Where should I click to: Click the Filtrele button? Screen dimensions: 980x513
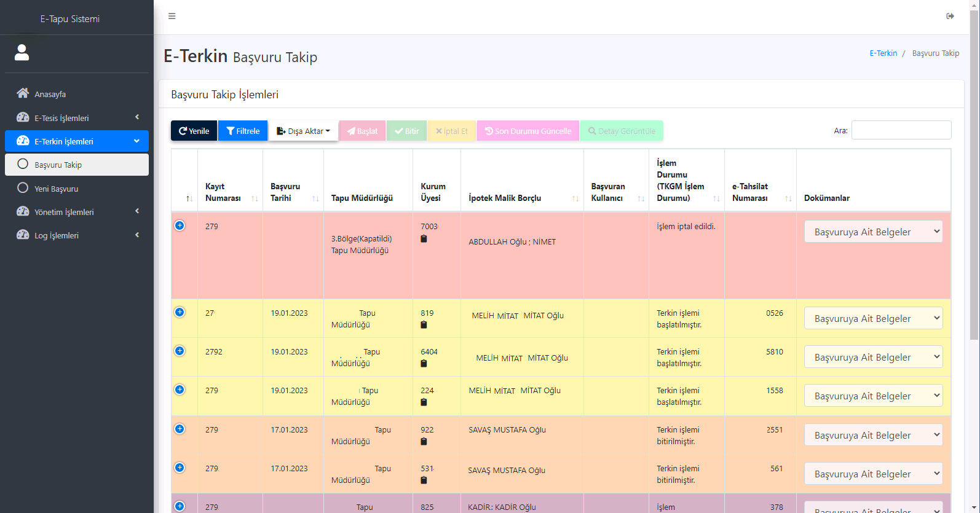point(243,131)
